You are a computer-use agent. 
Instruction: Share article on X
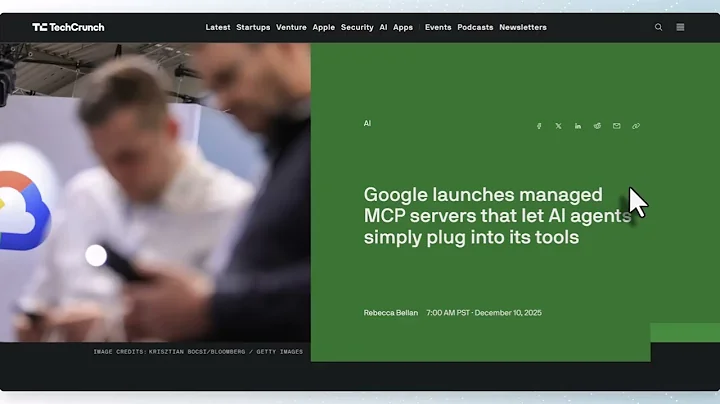[558, 126]
